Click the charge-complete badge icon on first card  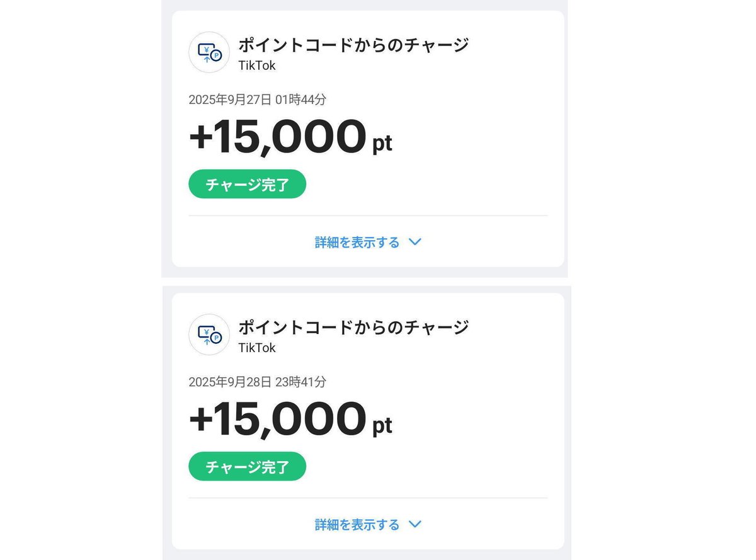247,184
